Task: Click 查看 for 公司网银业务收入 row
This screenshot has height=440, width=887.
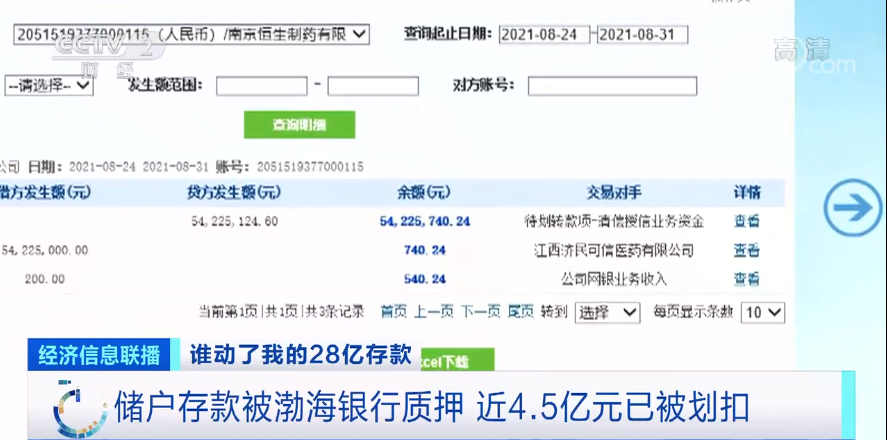Action: (x=746, y=279)
